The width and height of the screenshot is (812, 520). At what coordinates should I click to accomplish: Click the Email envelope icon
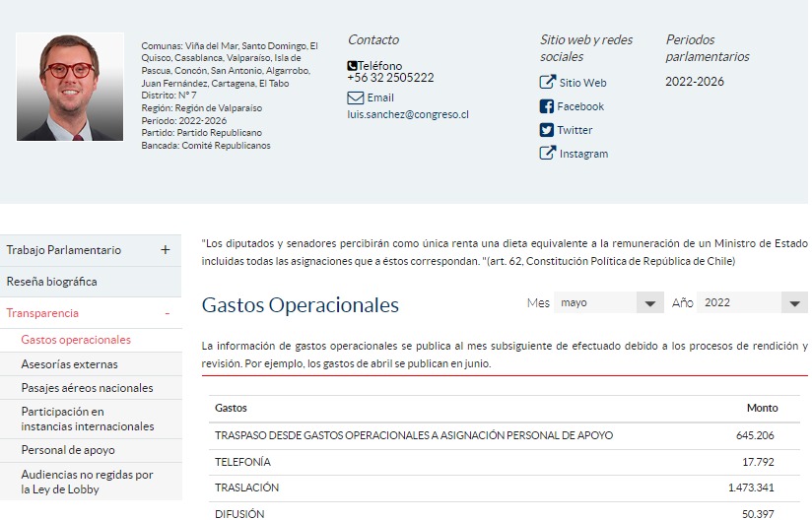coord(356,98)
